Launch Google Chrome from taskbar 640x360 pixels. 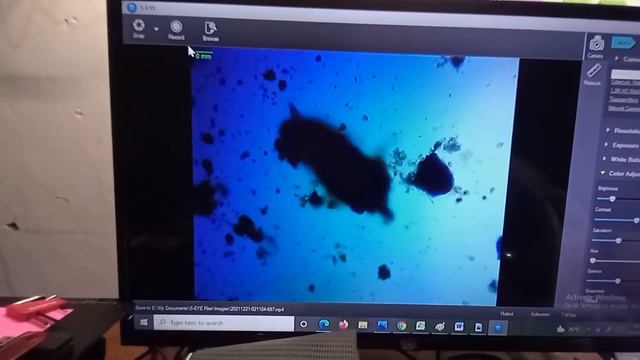[x=401, y=325]
